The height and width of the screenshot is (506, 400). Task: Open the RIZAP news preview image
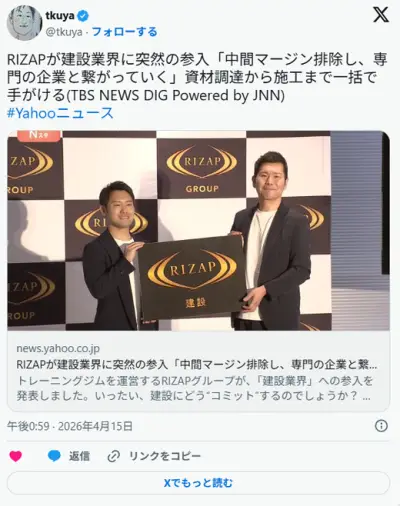click(198, 231)
